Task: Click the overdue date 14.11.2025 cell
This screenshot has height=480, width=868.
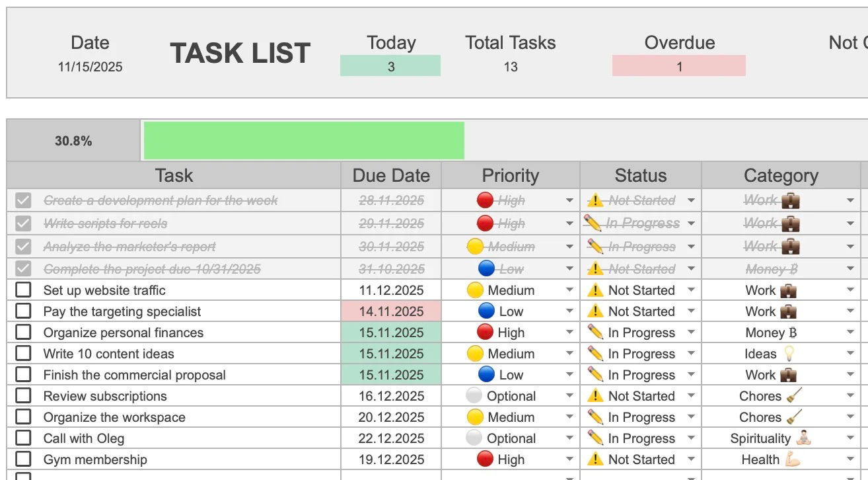Action: [390, 311]
